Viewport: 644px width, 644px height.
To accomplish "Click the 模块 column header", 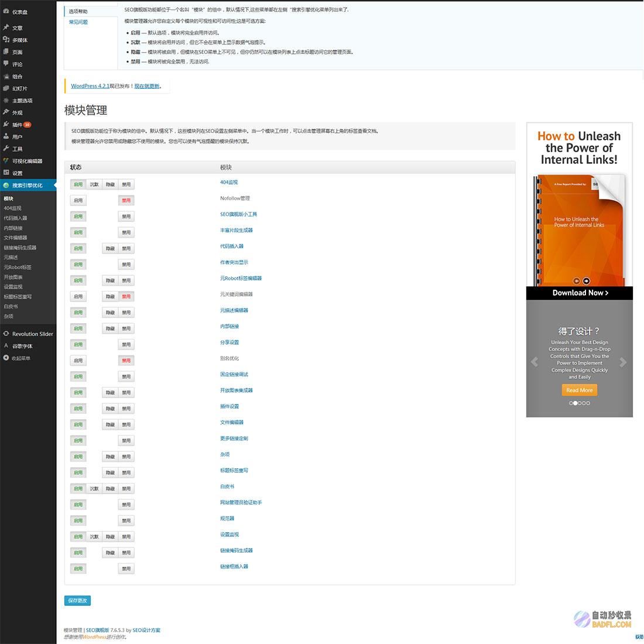I will (x=226, y=167).
